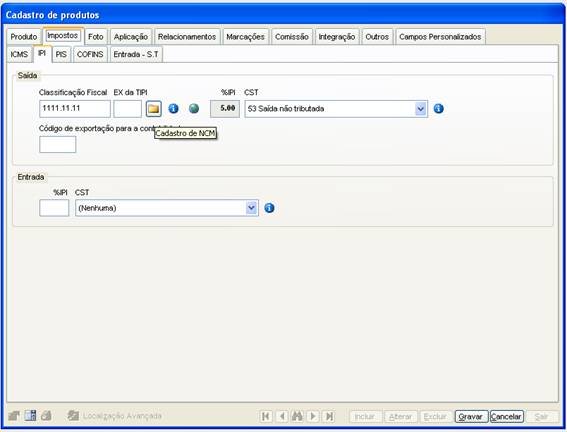Screen dimensions: 567x432
Task: Select the Campos Personalizados tab
Action: (440, 37)
